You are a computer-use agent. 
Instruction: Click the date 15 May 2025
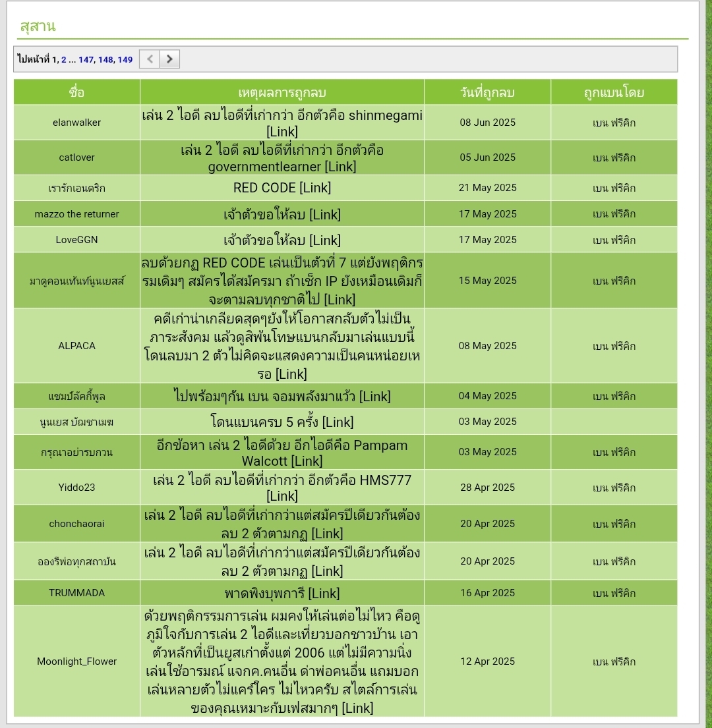pyautogui.click(x=488, y=281)
